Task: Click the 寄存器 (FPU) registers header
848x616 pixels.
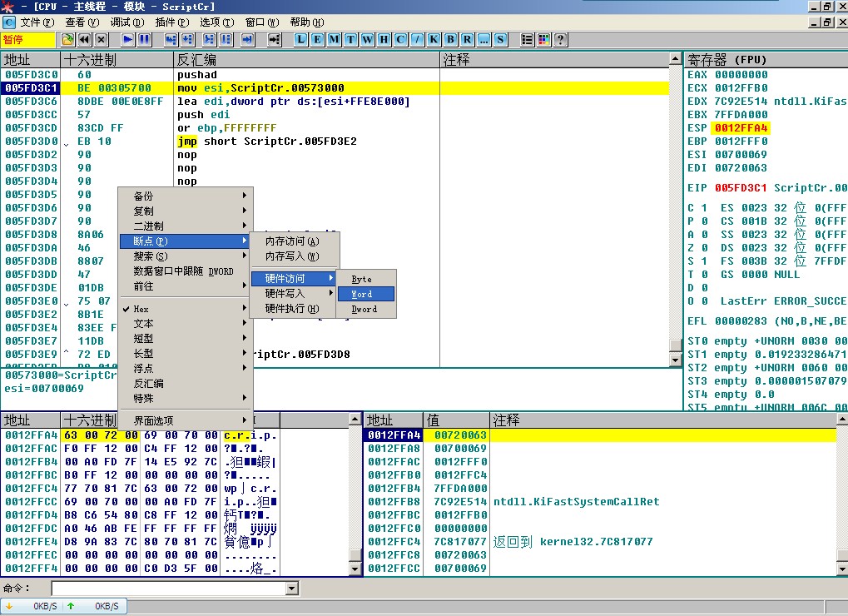Action: (766, 59)
